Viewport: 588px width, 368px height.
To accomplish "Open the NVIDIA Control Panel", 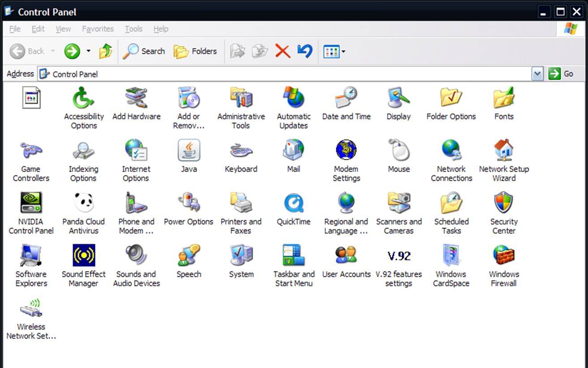I will pos(31,203).
